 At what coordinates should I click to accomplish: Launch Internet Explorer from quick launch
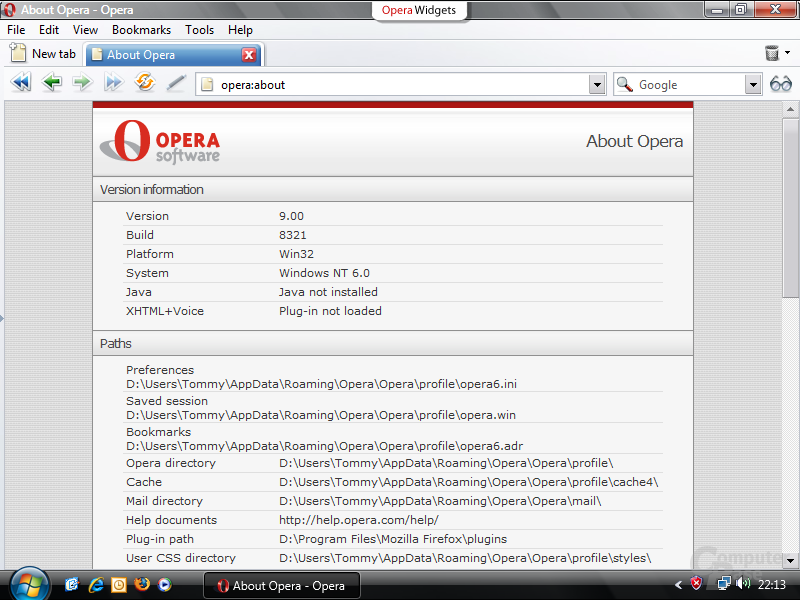click(95, 584)
